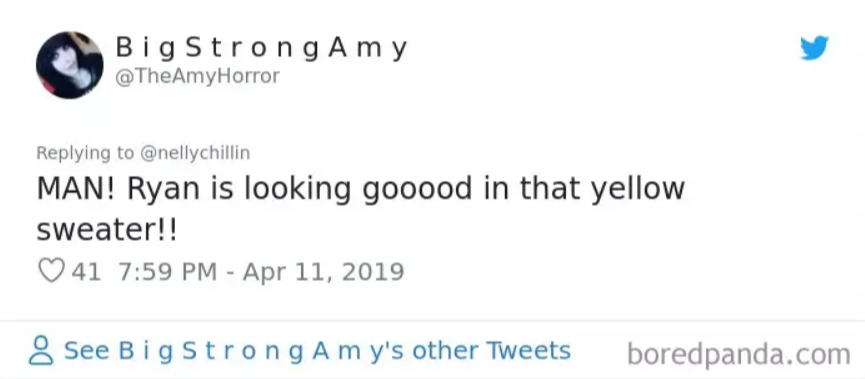Click the word "sweater!!" in the tweet

point(106,229)
